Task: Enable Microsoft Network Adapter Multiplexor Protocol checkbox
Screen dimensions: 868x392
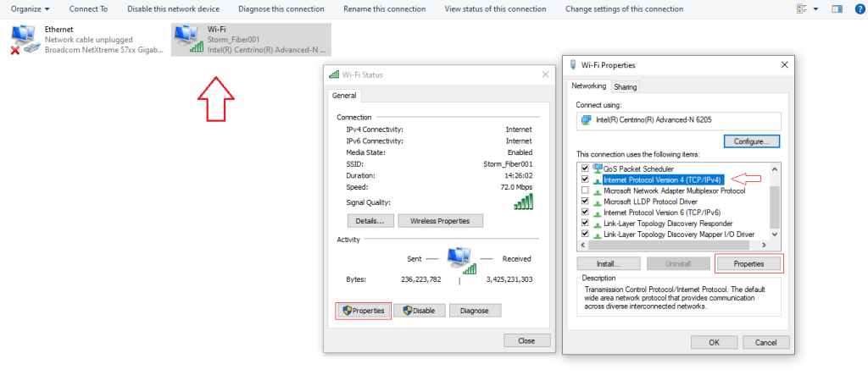Action: pyautogui.click(x=585, y=190)
